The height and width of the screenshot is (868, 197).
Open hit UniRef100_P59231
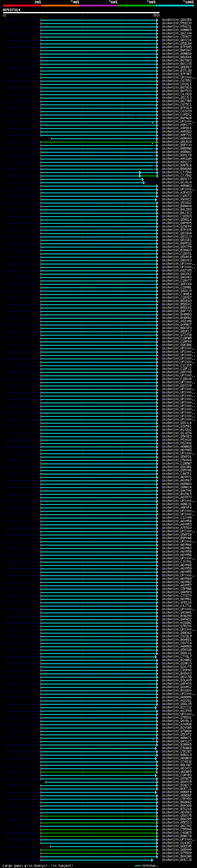point(177,26)
